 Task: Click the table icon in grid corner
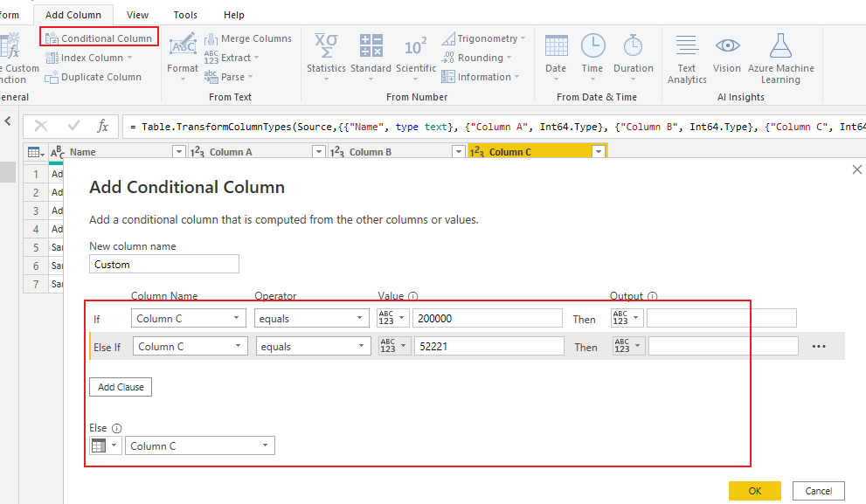tap(35, 152)
